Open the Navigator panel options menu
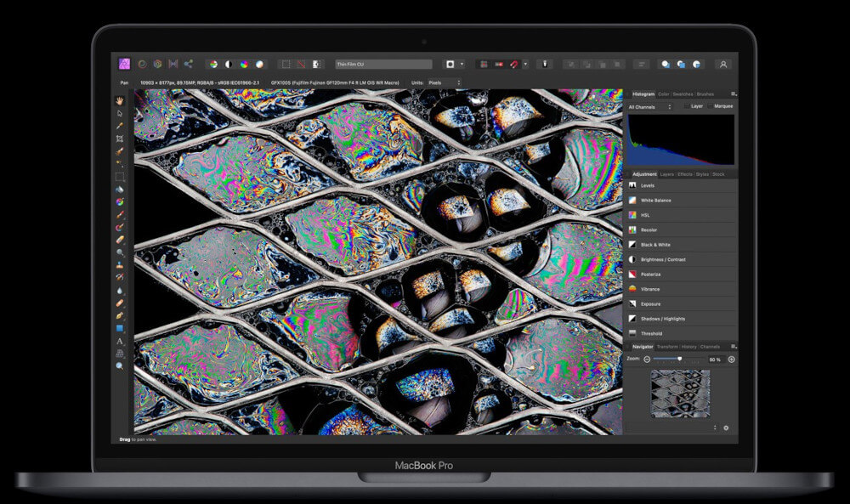Image resolution: width=850 pixels, height=504 pixels. pos(734,346)
